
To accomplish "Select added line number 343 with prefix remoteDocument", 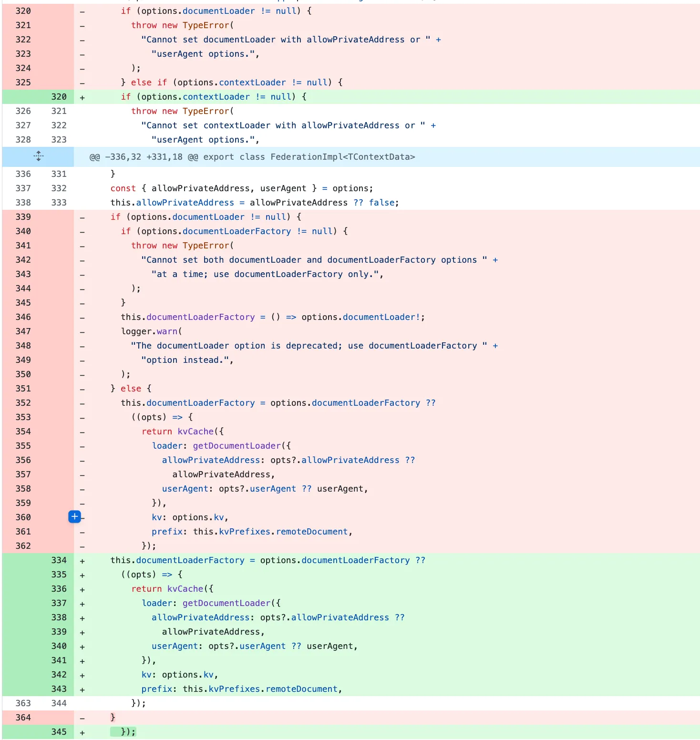I will 59,689.
